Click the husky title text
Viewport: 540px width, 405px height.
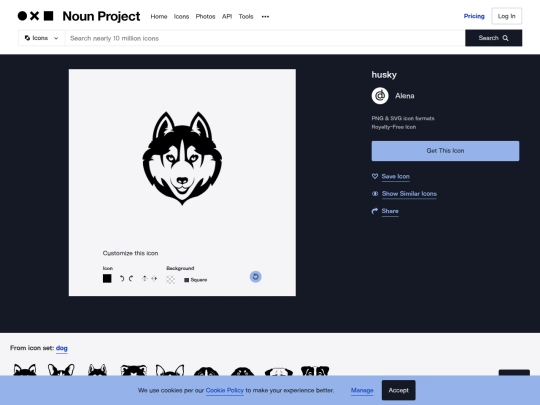click(x=384, y=75)
